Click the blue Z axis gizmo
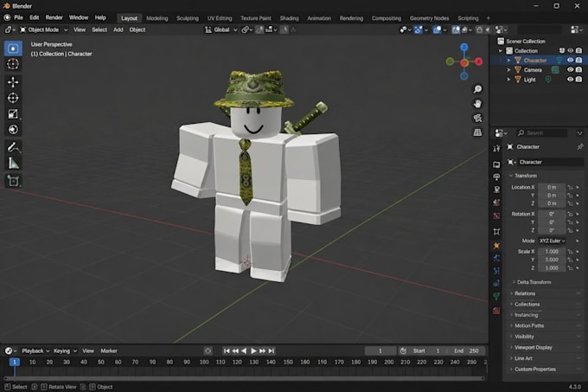Viewport: 588px width, 392px height. click(x=464, y=48)
